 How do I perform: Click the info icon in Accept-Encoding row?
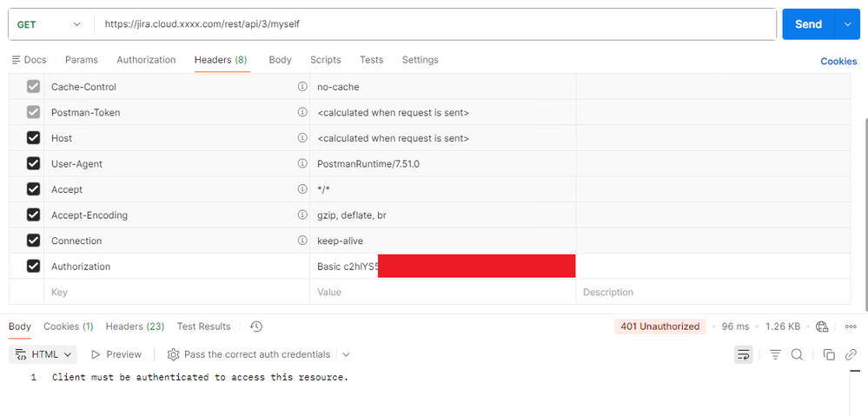(x=302, y=215)
